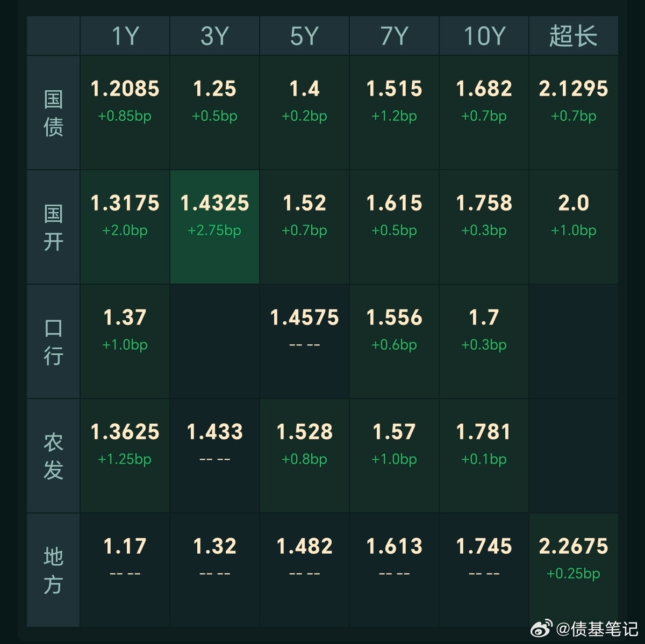The width and height of the screenshot is (645, 644).
Task: Select the 2.0 yield cell
Action: click(574, 227)
